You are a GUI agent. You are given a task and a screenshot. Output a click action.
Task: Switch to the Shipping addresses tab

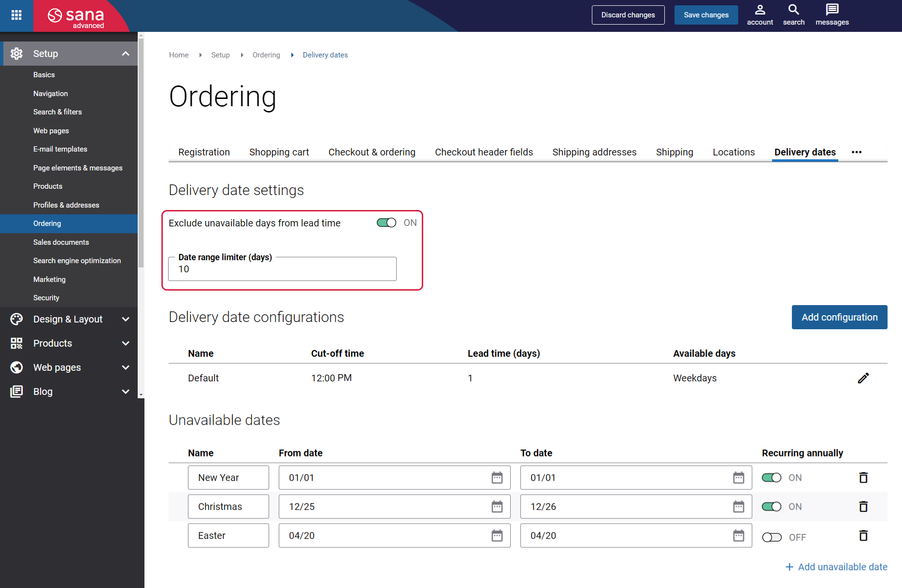[x=594, y=152]
